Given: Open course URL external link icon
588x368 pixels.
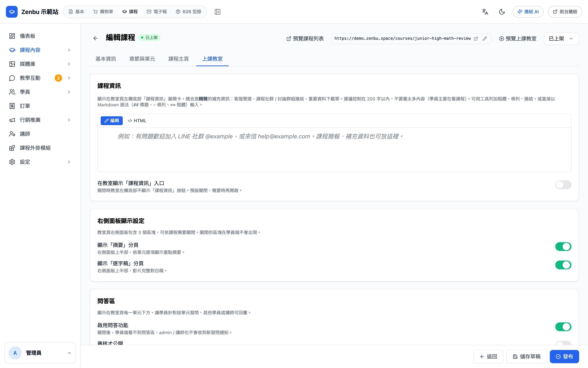Looking at the screenshot, I should pos(476,38).
